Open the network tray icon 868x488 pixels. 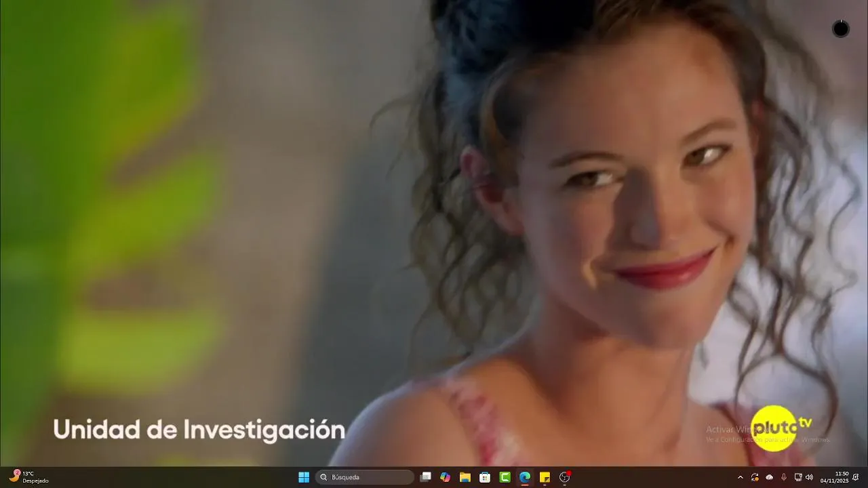797,477
